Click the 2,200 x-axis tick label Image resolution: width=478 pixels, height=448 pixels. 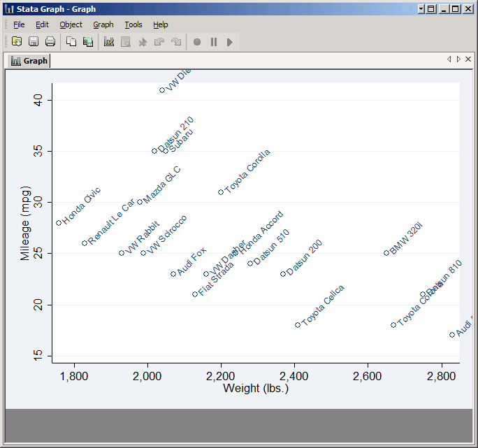pyautogui.click(x=221, y=376)
